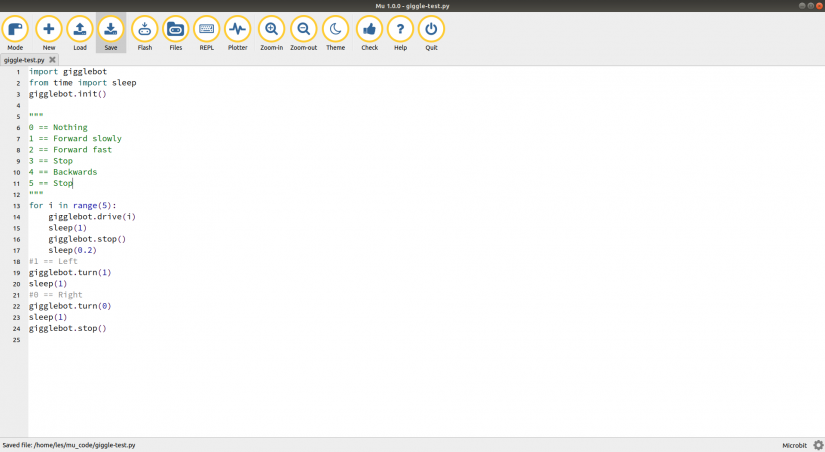
Task: Launch the REPL panel
Action: point(206,31)
